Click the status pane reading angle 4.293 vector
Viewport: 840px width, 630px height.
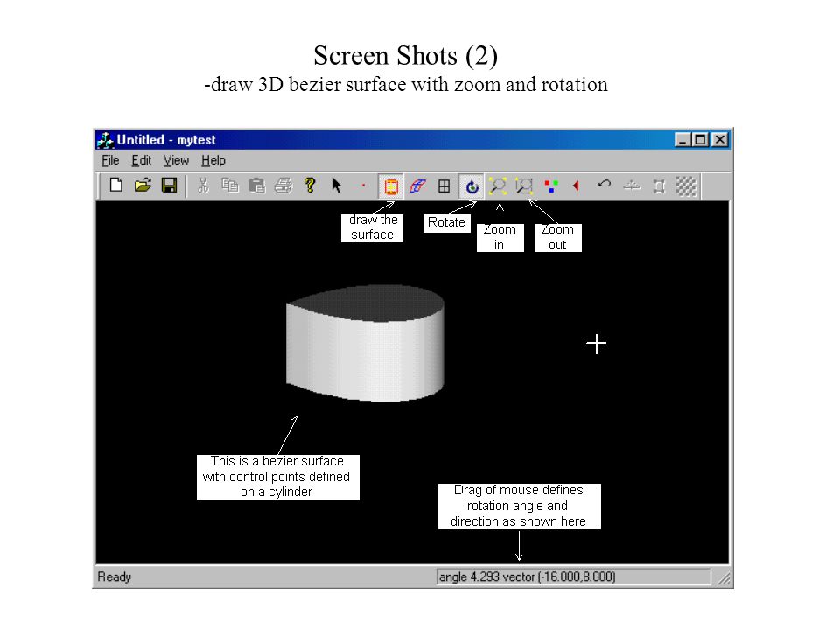coord(574,577)
